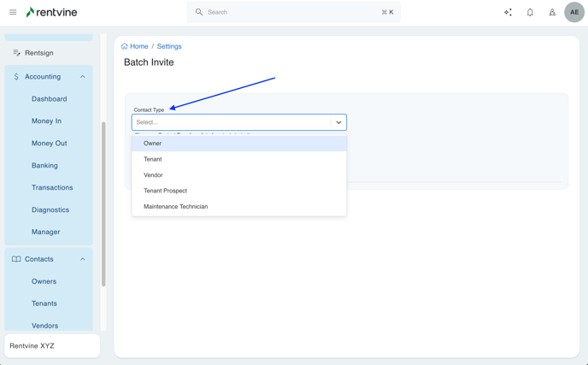Select Vendor in the dropdown
Screen dimensions: 588x365
153,175
